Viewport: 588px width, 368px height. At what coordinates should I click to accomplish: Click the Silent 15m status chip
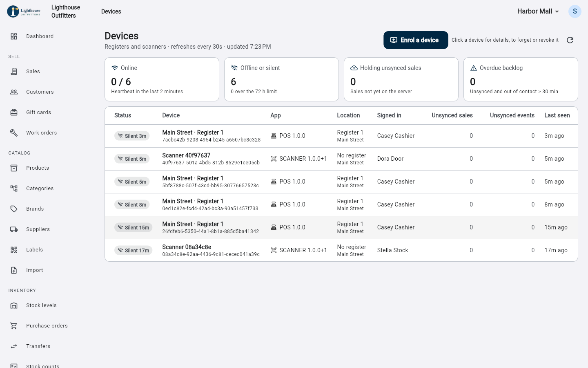coord(134,227)
